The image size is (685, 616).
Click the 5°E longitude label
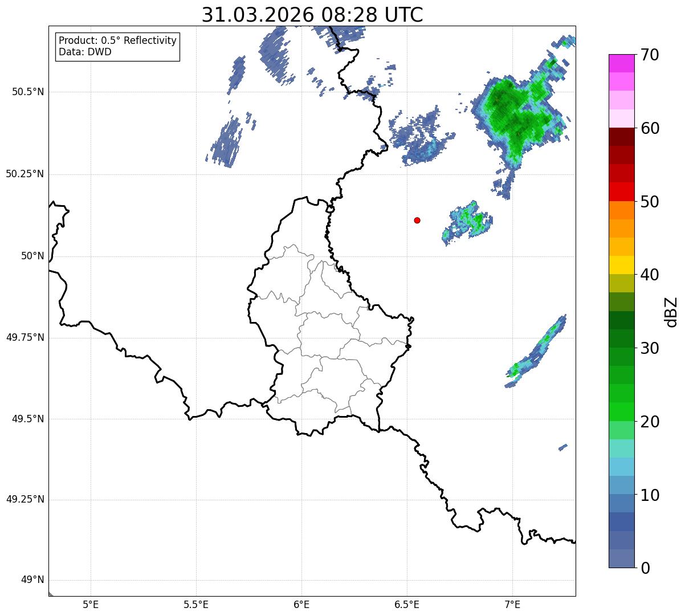[x=91, y=605]
